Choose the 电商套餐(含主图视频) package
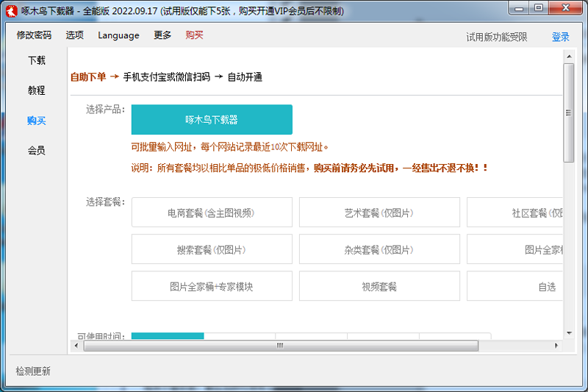The width and height of the screenshot is (588, 392). [212, 213]
